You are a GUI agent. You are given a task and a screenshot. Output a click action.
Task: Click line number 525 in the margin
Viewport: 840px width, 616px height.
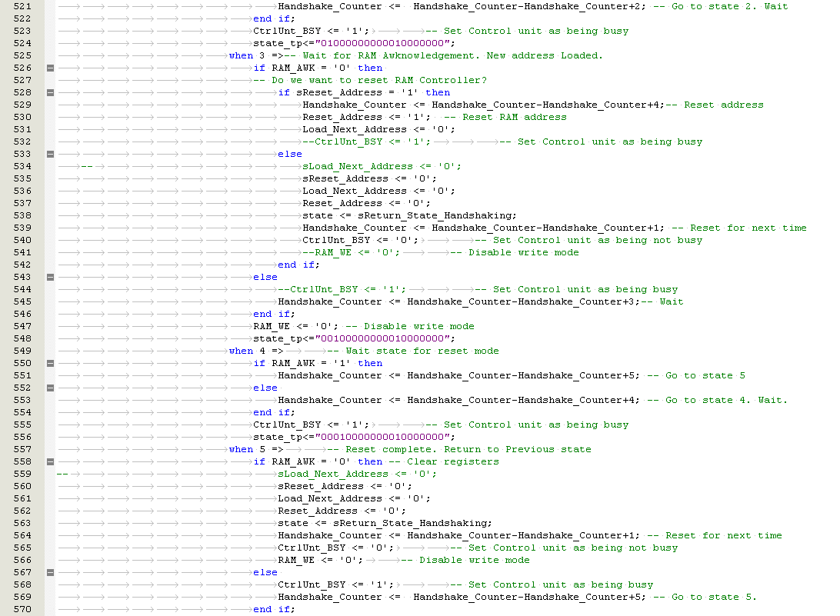pyautogui.click(x=22, y=55)
